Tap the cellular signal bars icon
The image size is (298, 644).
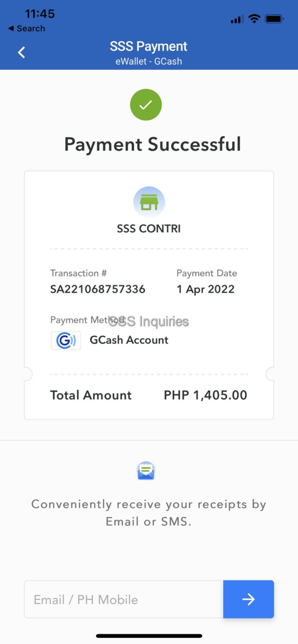pyautogui.click(x=236, y=18)
